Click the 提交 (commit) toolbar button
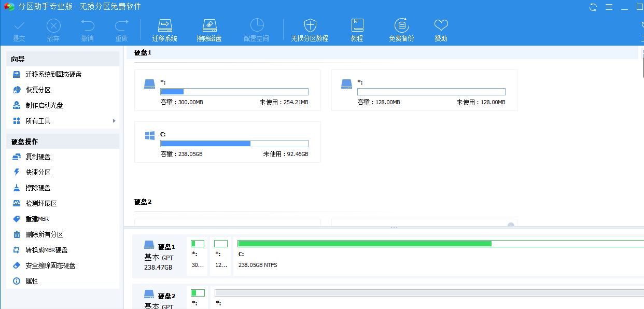The image size is (644, 309). (19, 31)
